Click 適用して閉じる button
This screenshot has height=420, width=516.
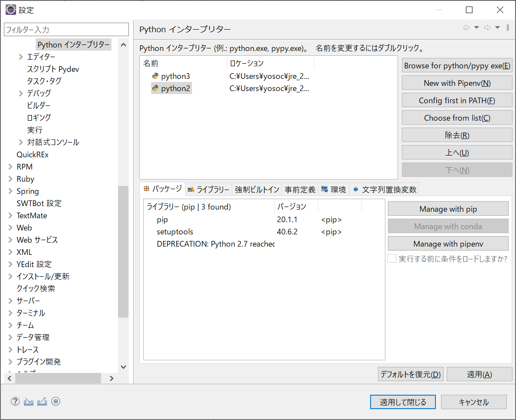(x=403, y=402)
